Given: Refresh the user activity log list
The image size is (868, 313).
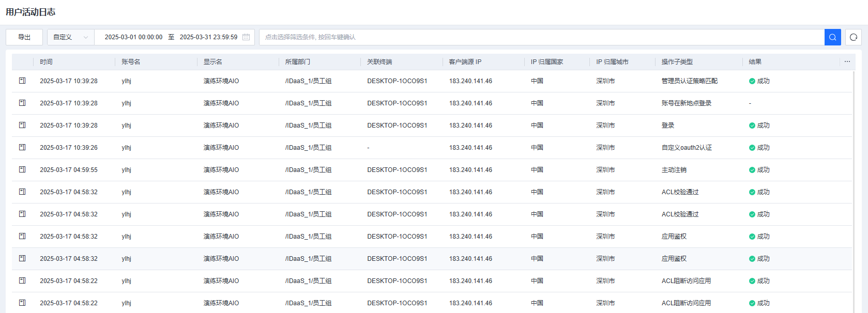Looking at the screenshot, I should 853,37.
